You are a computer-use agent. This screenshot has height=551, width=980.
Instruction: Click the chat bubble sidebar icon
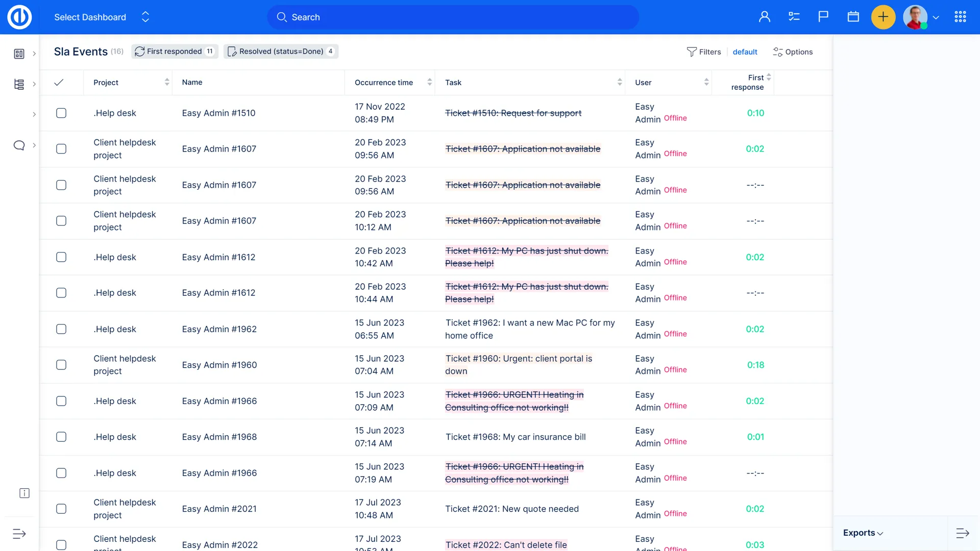tap(19, 145)
